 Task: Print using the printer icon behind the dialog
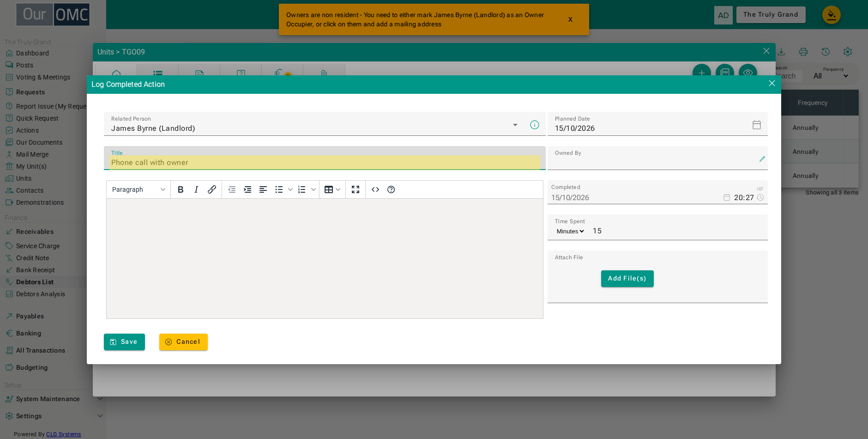click(803, 52)
